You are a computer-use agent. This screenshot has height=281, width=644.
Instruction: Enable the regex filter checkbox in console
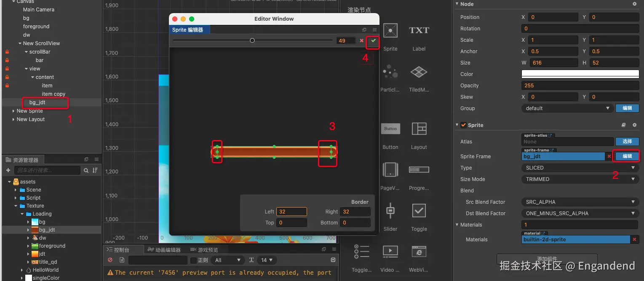(194, 260)
